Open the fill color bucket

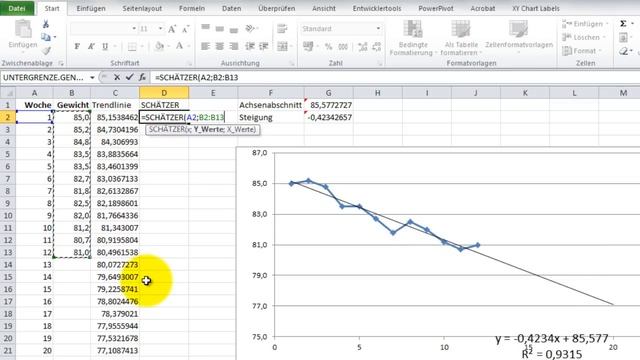point(159,47)
